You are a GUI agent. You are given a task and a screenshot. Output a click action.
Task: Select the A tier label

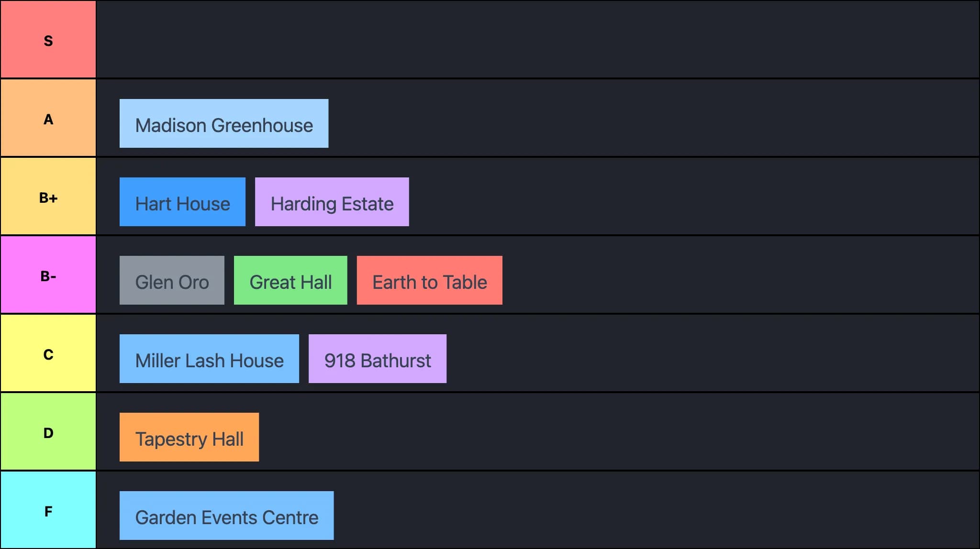[48, 118]
